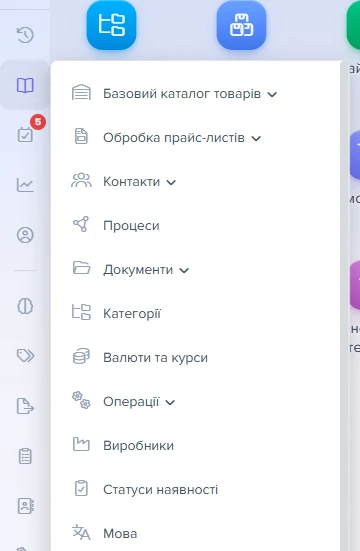Open the export document arrow sidebar icon
The height and width of the screenshot is (551, 360).
[x=25, y=406]
